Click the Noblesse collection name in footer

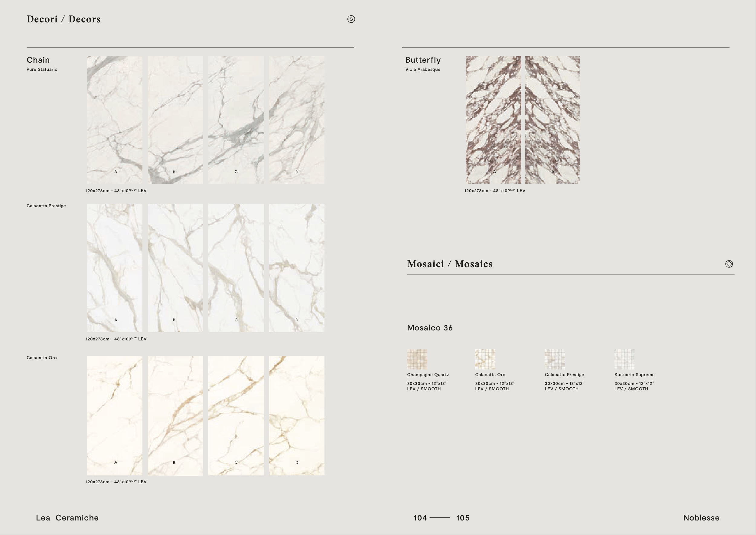click(701, 517)
